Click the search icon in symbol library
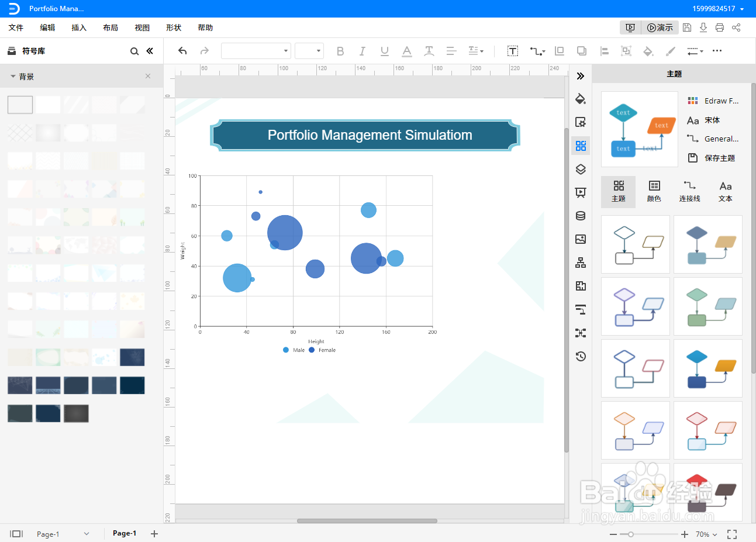The image size is (756, 542). [134, 51]
